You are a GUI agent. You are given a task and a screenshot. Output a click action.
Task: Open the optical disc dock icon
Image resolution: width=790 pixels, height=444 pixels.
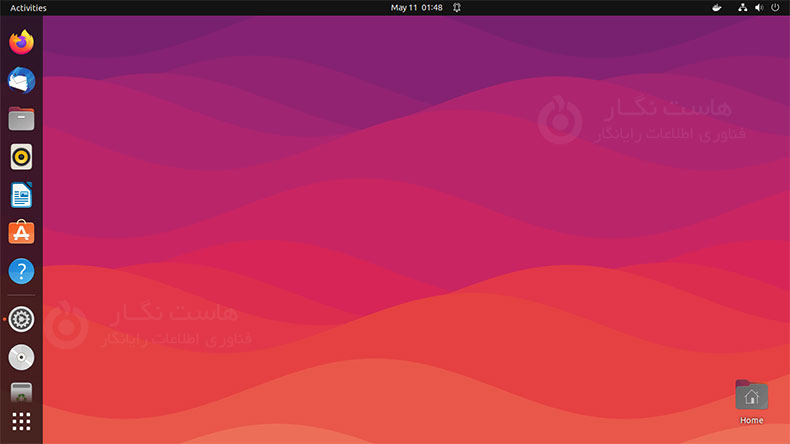21,357
